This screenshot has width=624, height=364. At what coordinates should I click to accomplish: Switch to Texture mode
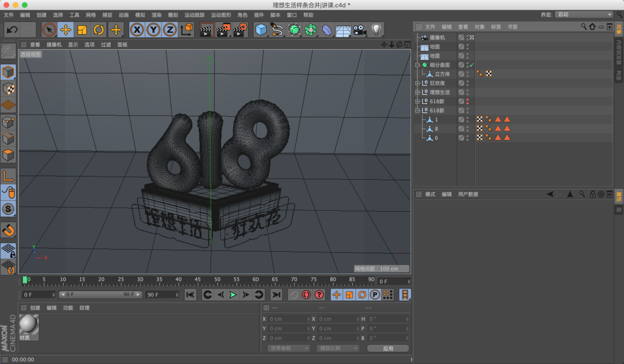[8, 88]
